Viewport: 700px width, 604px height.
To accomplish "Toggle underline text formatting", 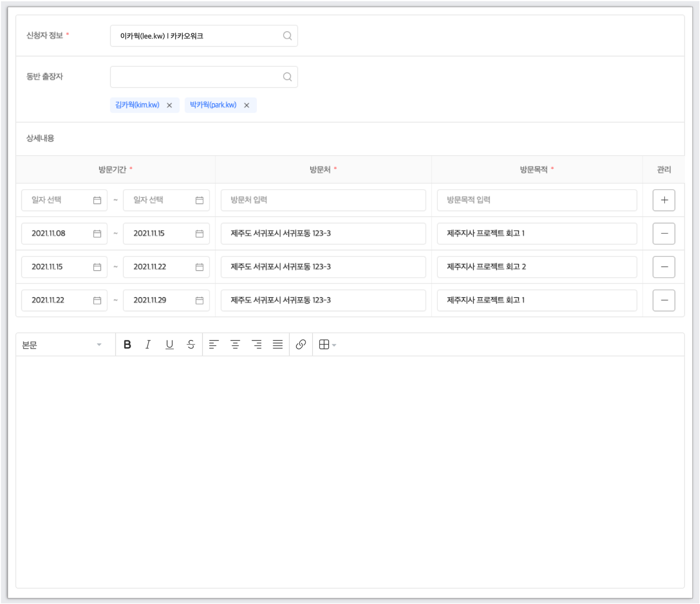I will pyautogui.click(x=169, y=345).
